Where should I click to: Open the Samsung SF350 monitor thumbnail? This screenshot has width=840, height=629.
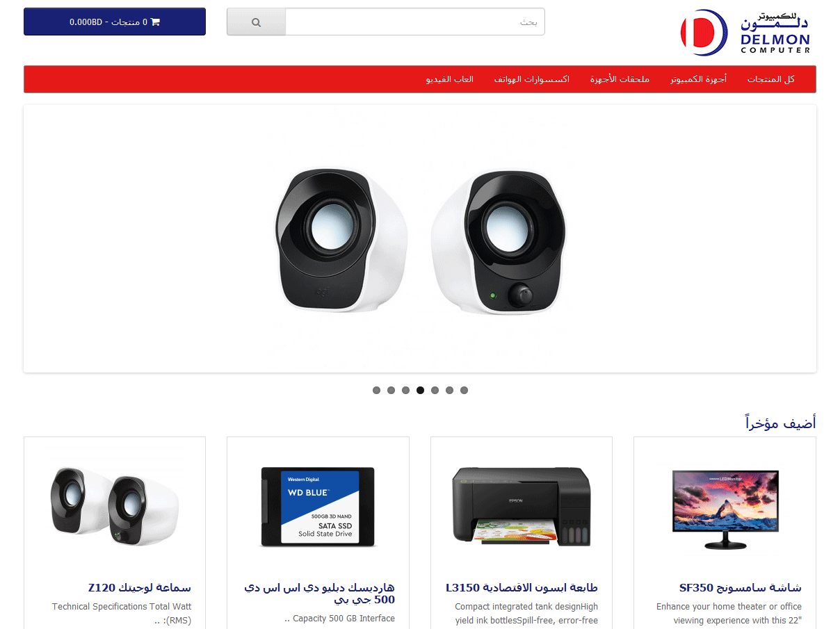click(x=725, y=508)
